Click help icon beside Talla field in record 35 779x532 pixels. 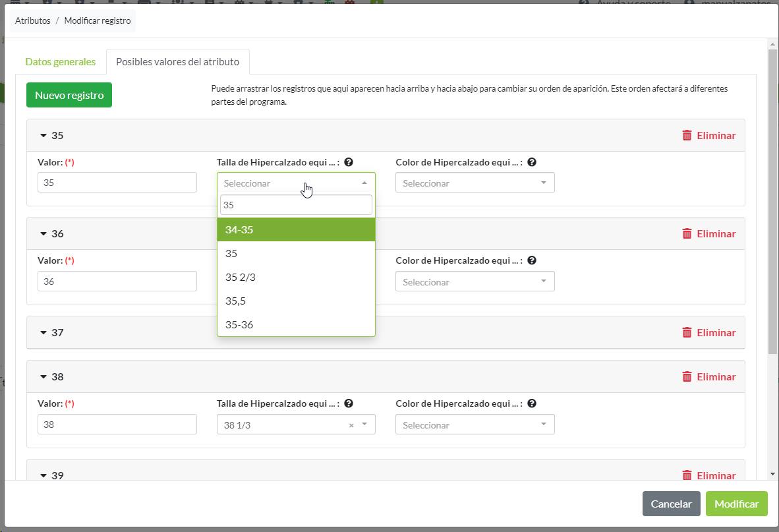(x=349, y=162)
